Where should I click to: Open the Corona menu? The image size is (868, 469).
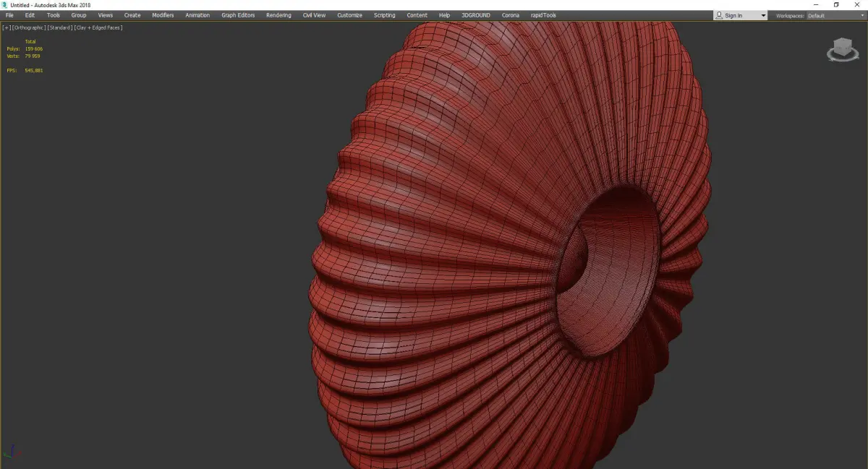510,15
